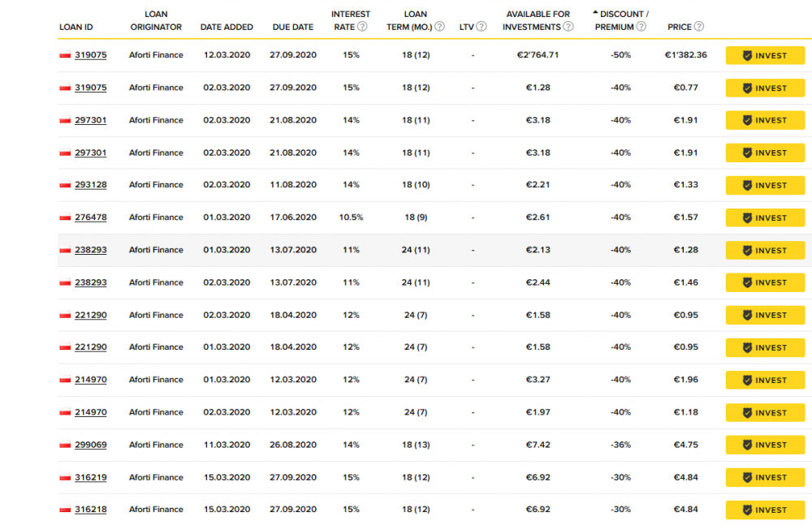Click the Poland flag icon beside loan 299069
Screen dimensions: 812x525
[x=65, y=445]
